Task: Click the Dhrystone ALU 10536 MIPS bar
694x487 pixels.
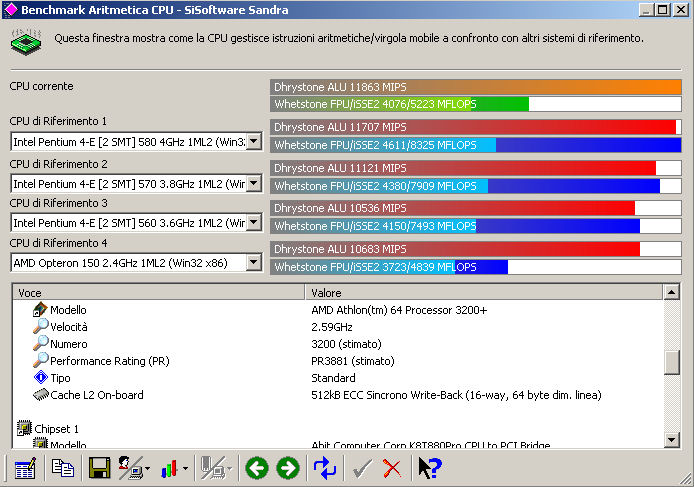Action: pos(475,208)
